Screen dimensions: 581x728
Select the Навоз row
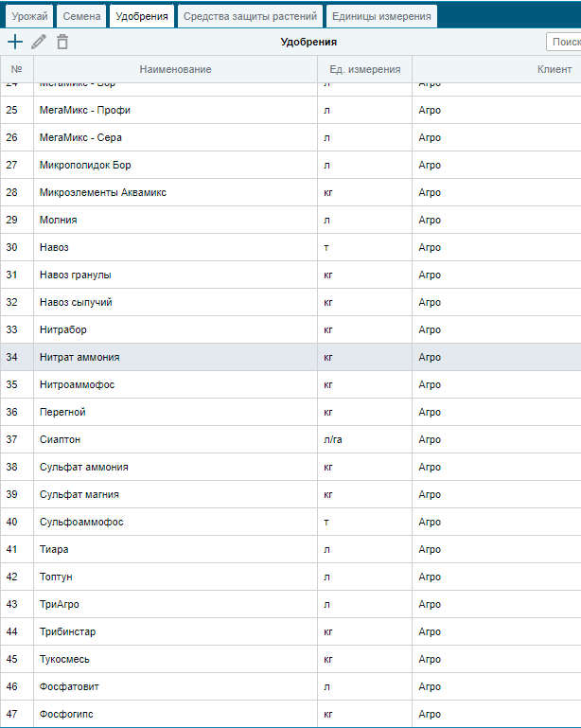pos(290,247)
